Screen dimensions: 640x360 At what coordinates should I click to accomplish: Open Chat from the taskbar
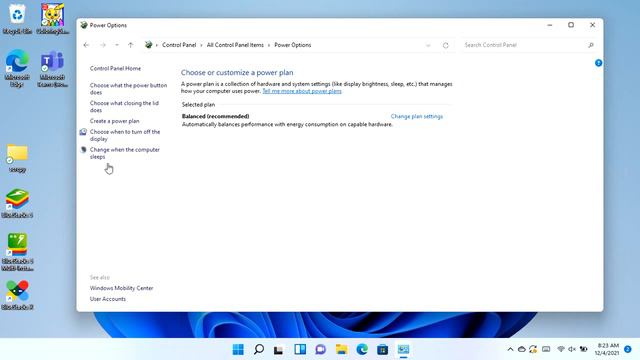321,349
